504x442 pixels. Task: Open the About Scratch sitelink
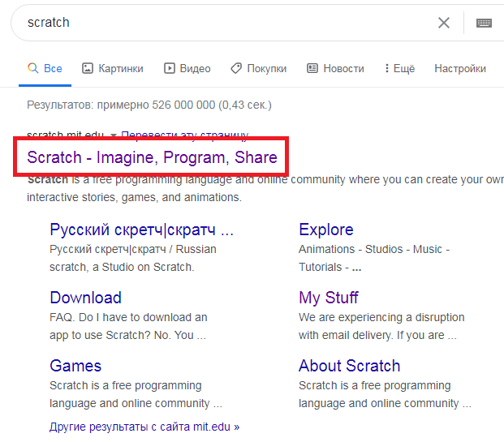(x=350, y=366)
